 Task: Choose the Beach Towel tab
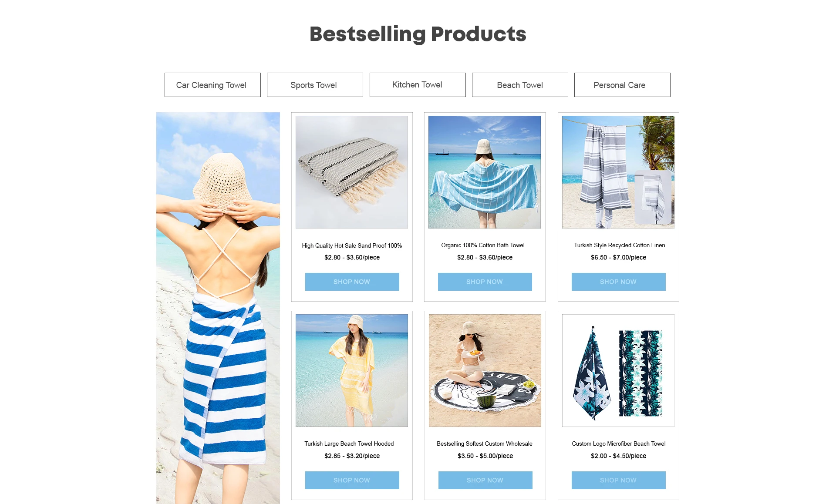click(x=520, y=85)
